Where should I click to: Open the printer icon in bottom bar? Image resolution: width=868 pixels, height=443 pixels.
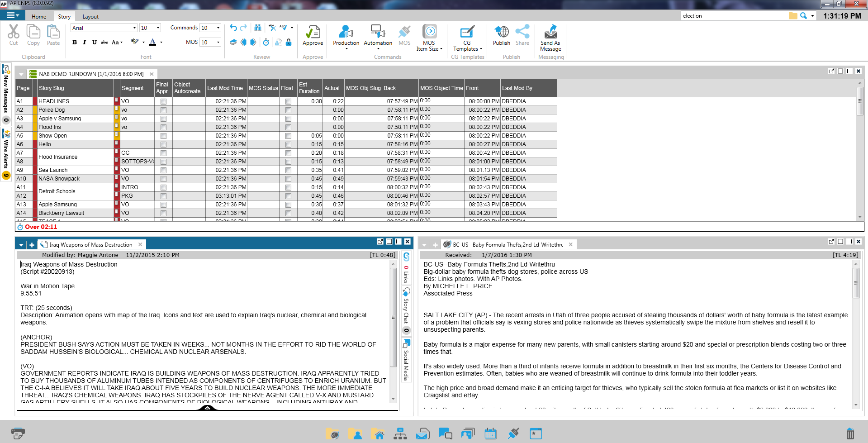(x=18, y=433)
